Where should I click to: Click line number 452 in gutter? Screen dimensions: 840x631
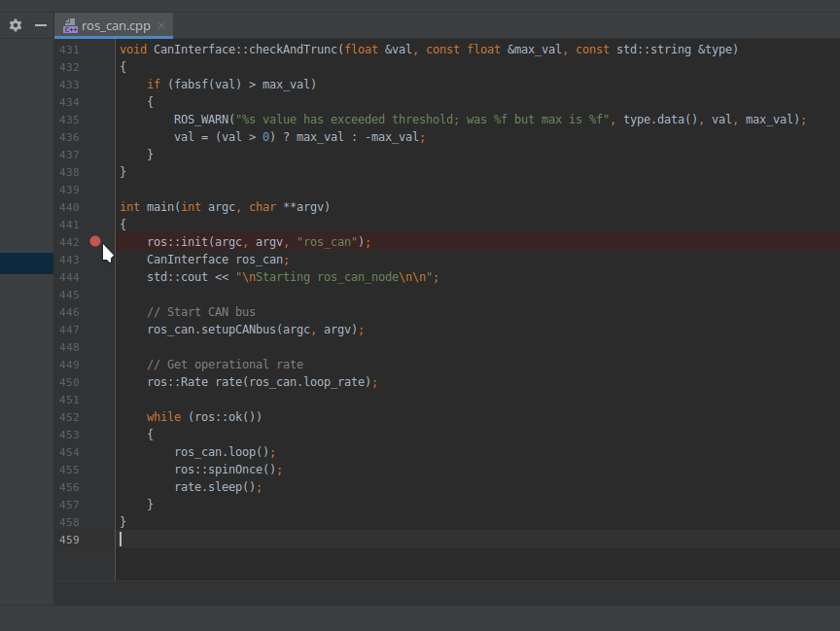69,417
